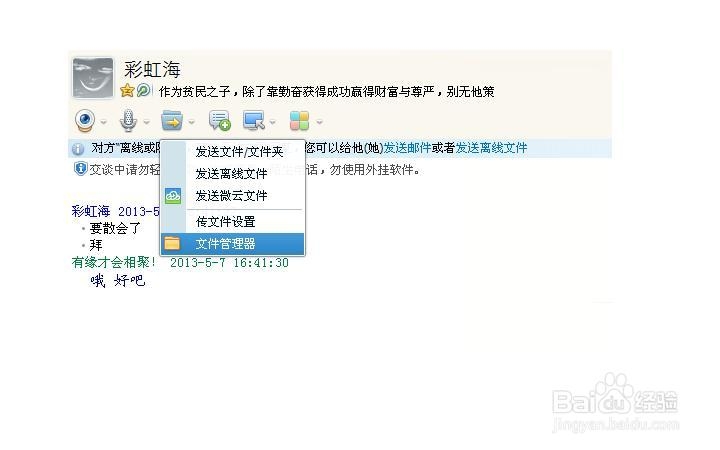
Task: Expand the video call dropdown arrow
Action: tap(104, 122)
